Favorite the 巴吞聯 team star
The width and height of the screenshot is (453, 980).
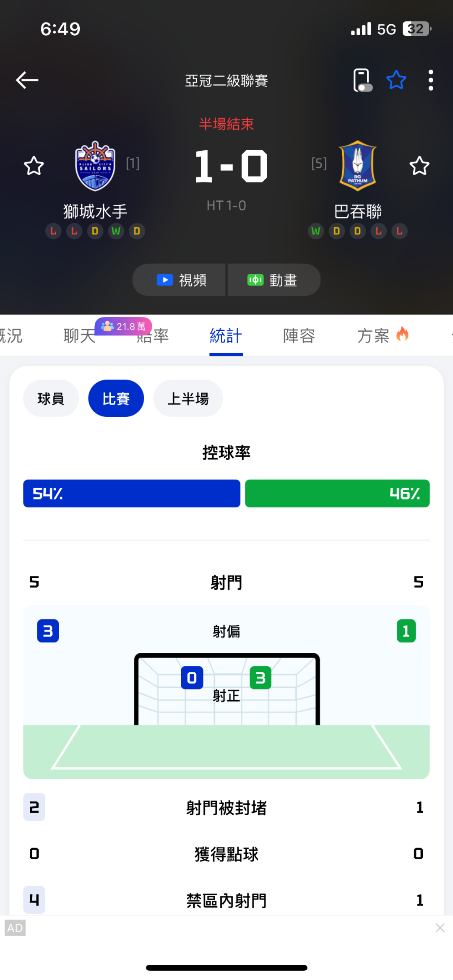coord(419,166)
